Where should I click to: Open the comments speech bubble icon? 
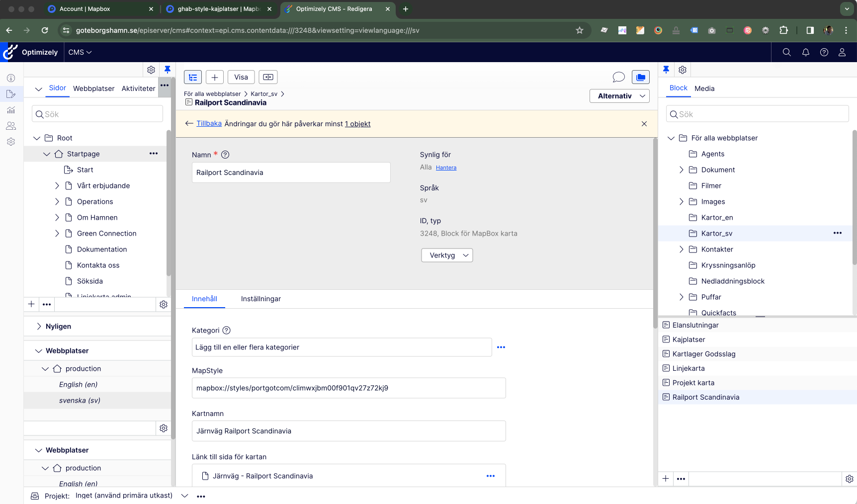pyautogui.click(x=618, y=77)
